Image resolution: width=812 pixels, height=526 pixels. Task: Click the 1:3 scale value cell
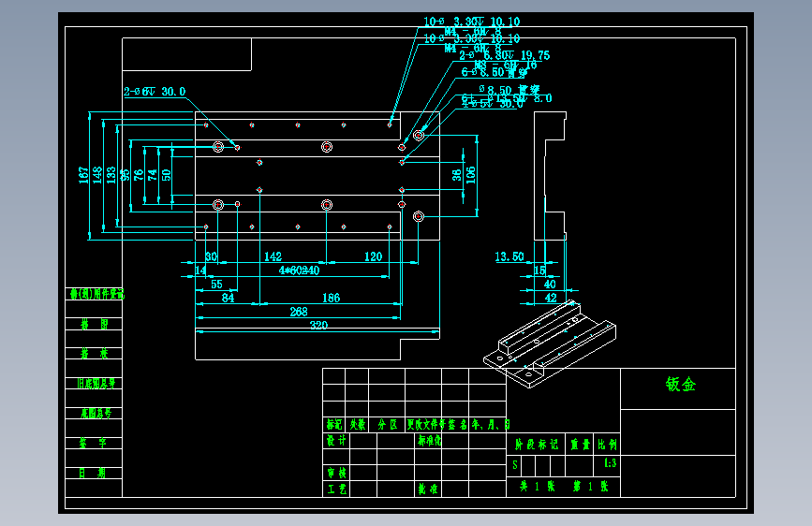(x=610, y=463)
